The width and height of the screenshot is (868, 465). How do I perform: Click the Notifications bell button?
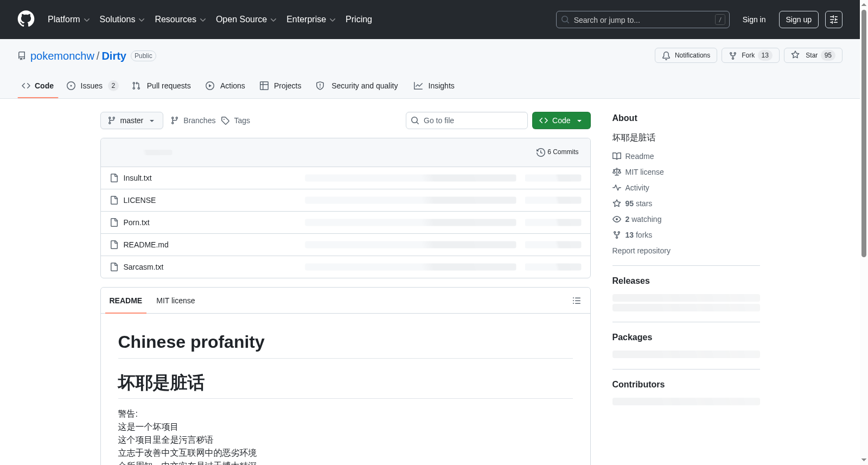(x=686, y=55)
